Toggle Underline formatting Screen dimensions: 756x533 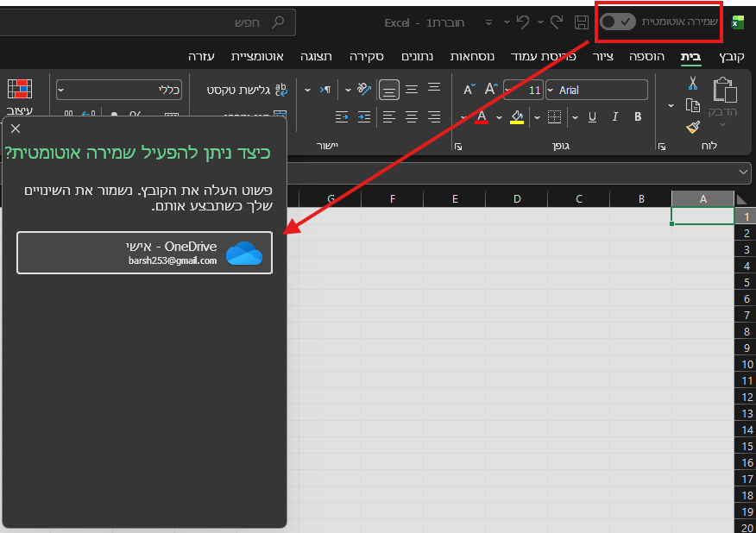click(592, 116)
